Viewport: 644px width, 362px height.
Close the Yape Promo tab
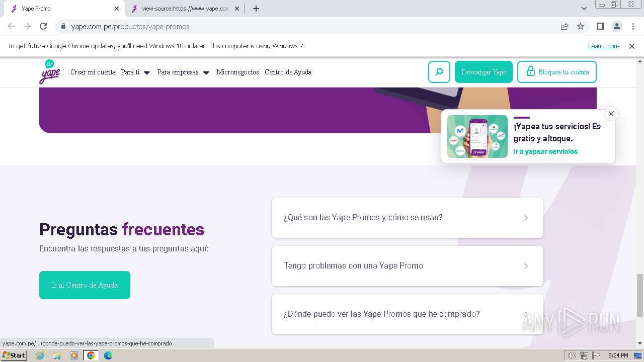(117, 9)
